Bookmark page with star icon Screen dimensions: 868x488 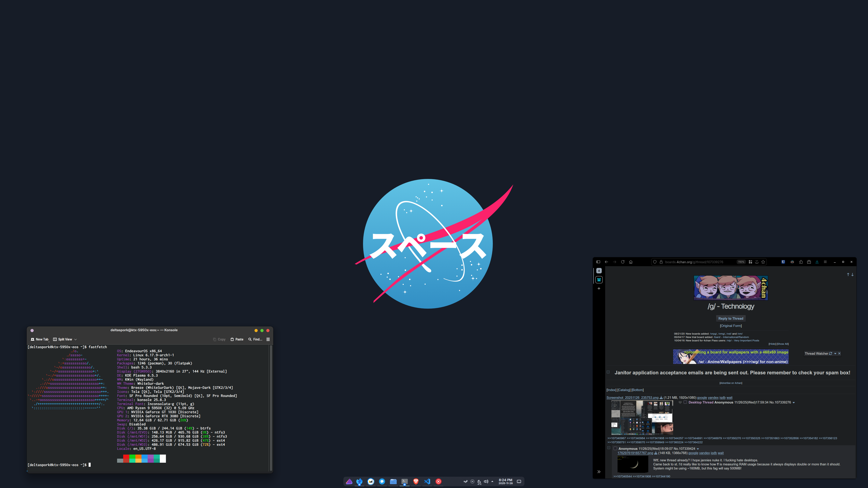763,262
